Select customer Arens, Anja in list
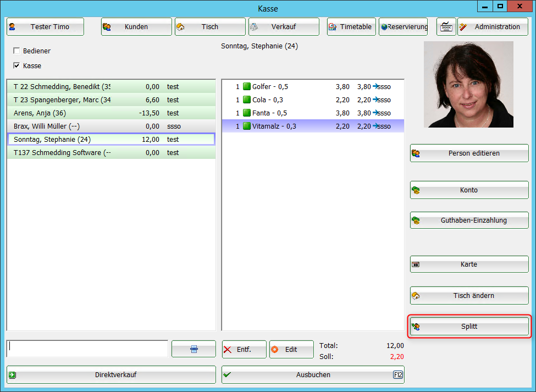The width and height of the screenshot is (536, 392). click(110, 113)
